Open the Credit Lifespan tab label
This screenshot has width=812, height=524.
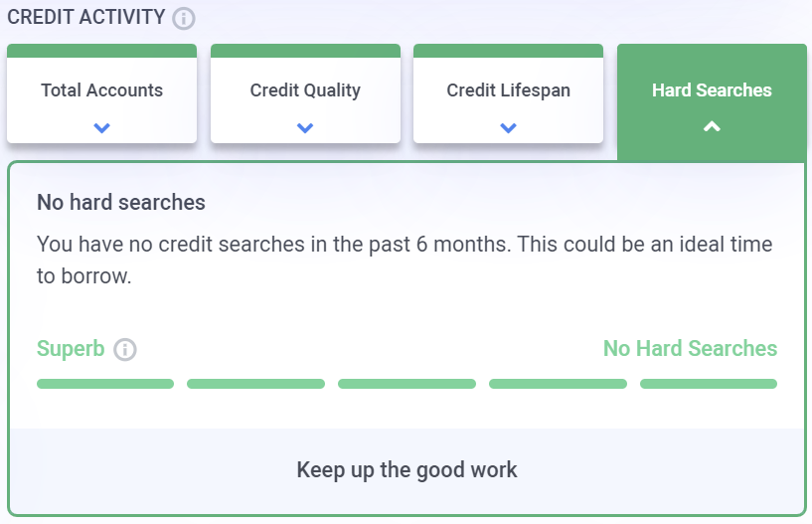point(508,90)
